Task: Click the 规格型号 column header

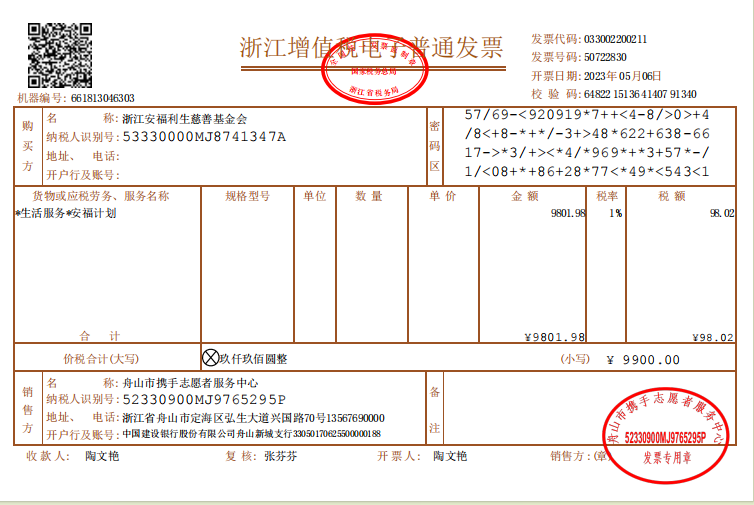Action: (x=248, y=196)
